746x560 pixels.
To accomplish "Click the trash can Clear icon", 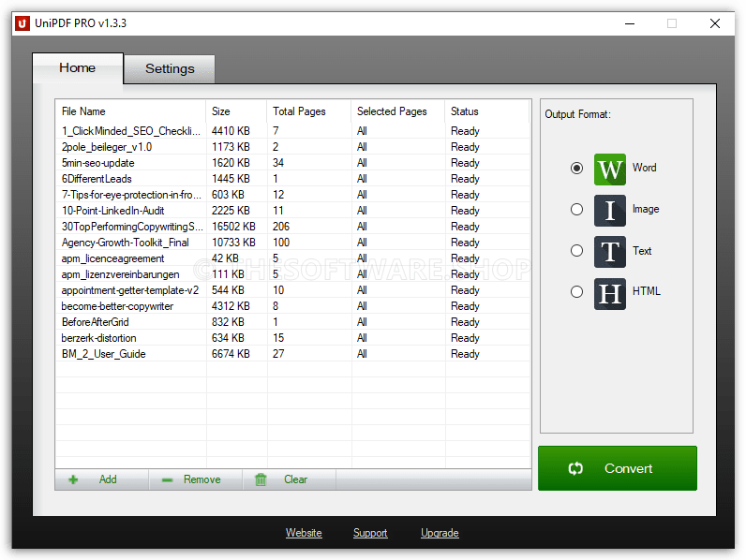I will coord(261,479).
